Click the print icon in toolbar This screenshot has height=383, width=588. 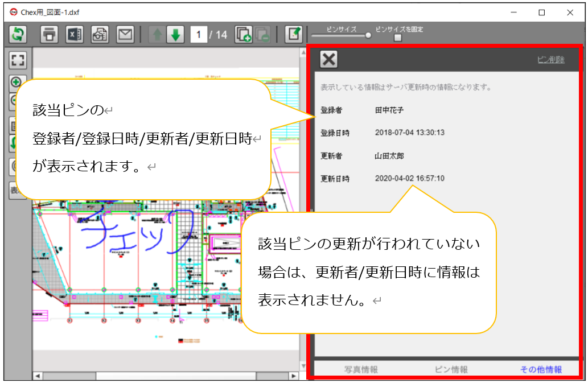click(x=50, y=34)
